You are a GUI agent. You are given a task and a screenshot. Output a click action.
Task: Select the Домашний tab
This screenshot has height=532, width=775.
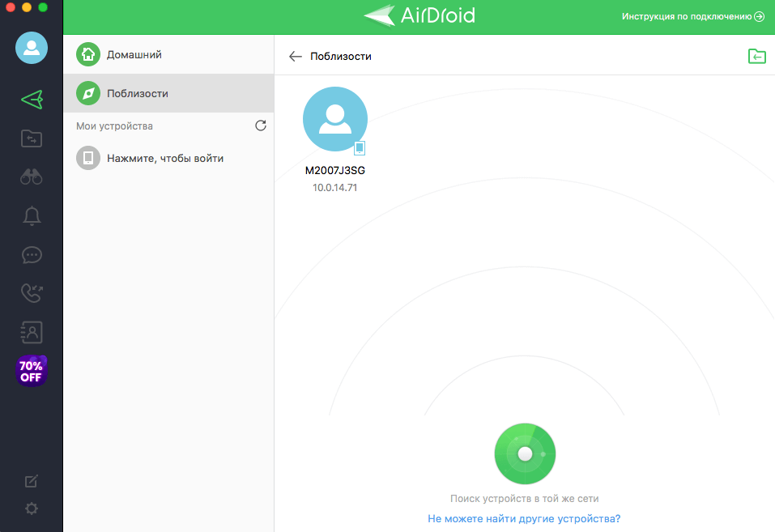[x=134, y=55]
